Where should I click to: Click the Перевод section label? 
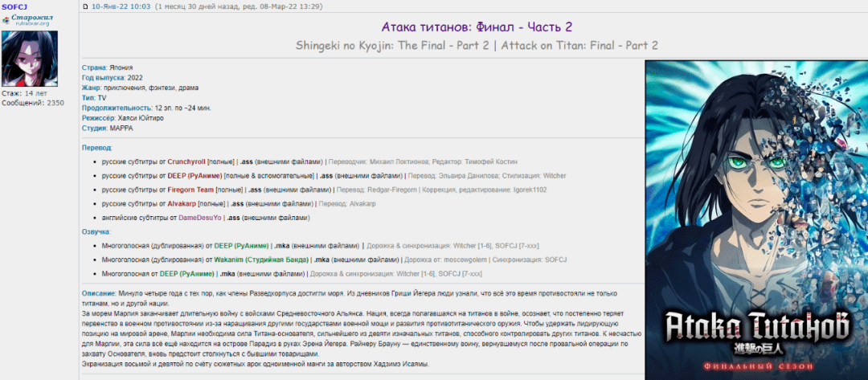tap(97, 148)
